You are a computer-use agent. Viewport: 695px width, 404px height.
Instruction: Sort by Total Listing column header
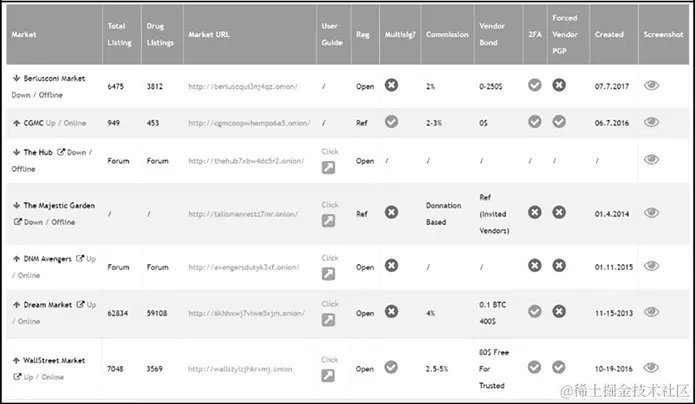[x=119, y=34]
